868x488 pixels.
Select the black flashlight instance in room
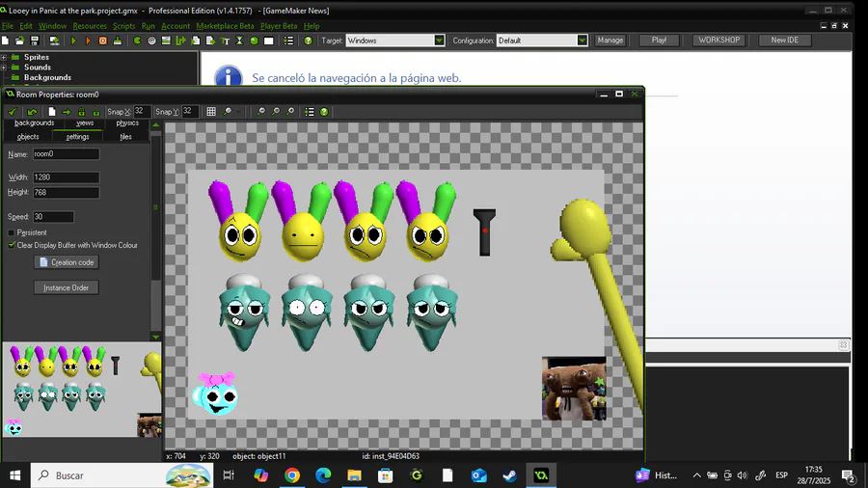coord(484,232)
